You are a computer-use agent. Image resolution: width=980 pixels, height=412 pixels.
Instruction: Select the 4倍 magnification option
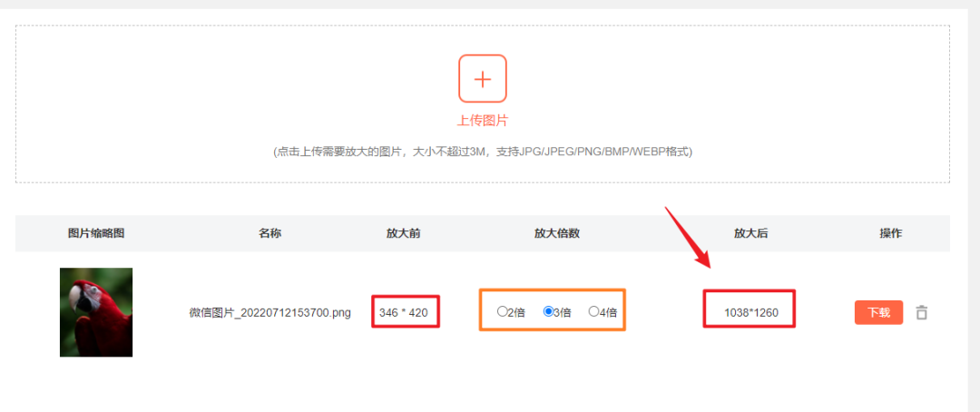(593, 311)
